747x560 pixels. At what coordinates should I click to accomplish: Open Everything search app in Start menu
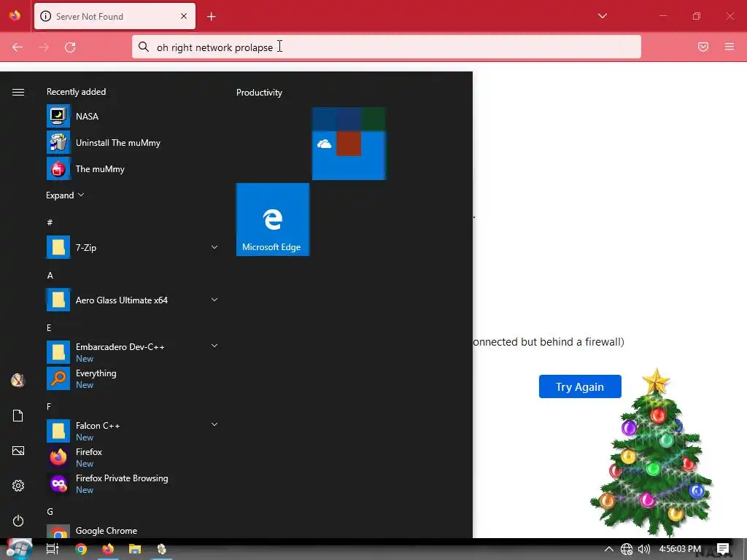(x=133, y=378)
